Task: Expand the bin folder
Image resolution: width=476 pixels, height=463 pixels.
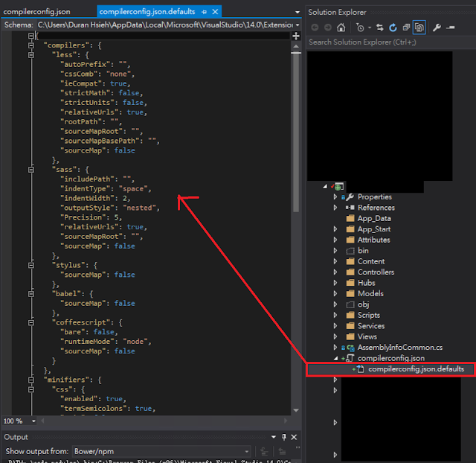Action: pyautogui.click(x=335, y=251)
